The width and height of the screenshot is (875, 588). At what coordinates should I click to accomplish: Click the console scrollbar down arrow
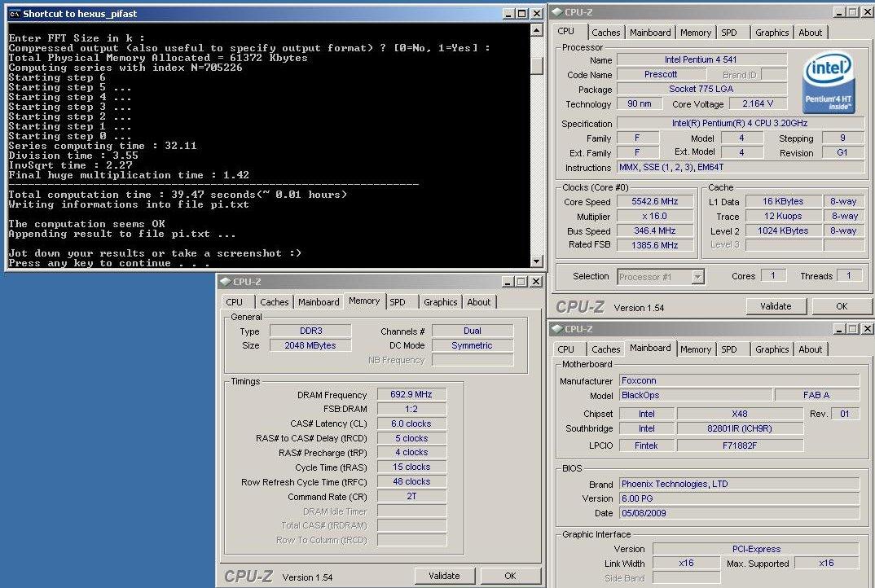point(536,261)
